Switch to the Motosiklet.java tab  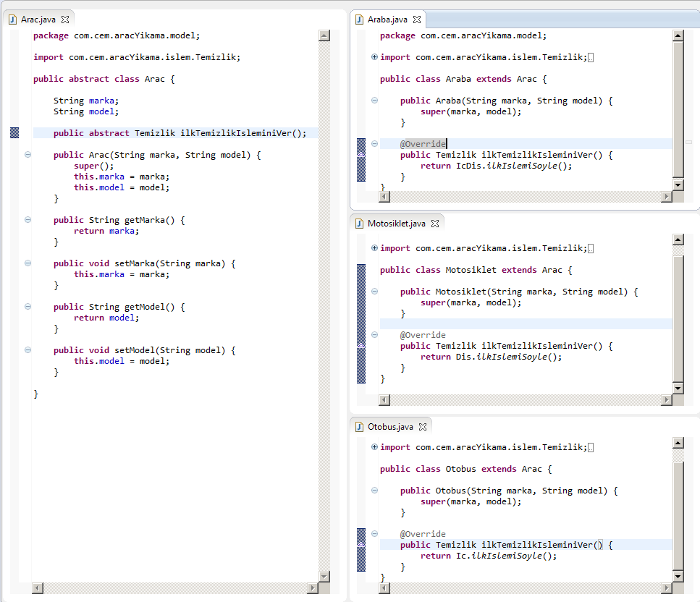396,224
